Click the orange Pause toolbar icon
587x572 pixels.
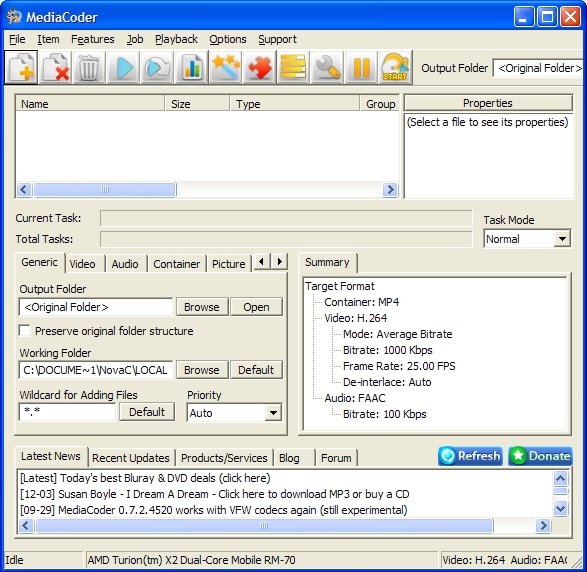click(x=362, y=67)
